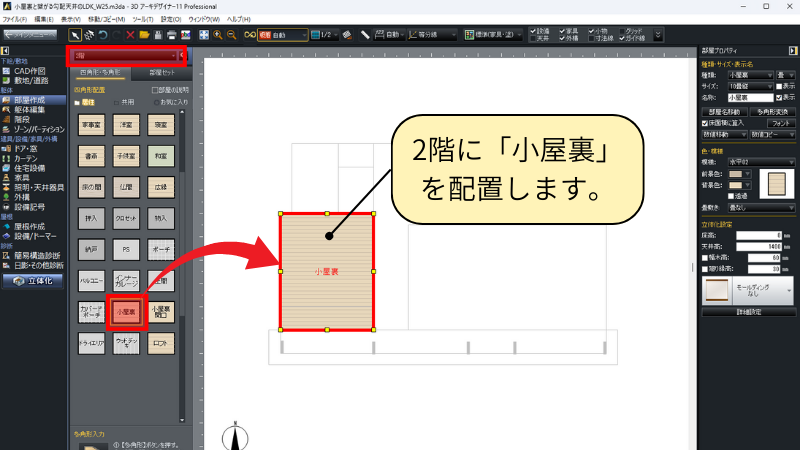Select the 小屋裏 room tile
The image size is (800, 450).
[126, 312]
